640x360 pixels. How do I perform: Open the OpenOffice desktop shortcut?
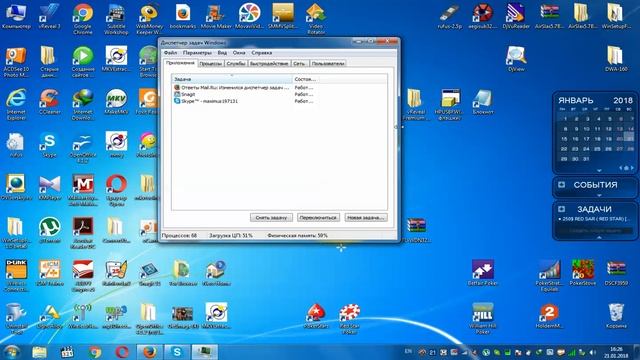tap(83, 148)
